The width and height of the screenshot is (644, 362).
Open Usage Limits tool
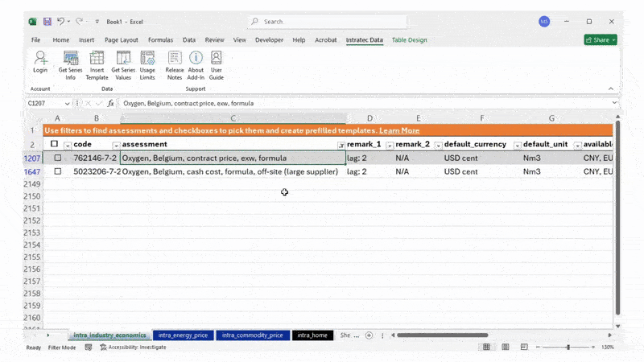tap(147, 65)
